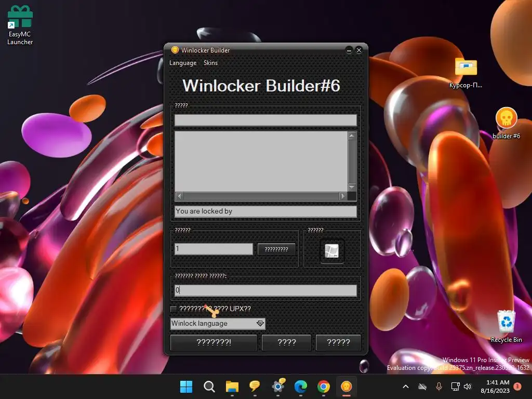Click the '?????????' button next to field 1
This screenshot has height=399, width=532.
(x=276, y=249)
